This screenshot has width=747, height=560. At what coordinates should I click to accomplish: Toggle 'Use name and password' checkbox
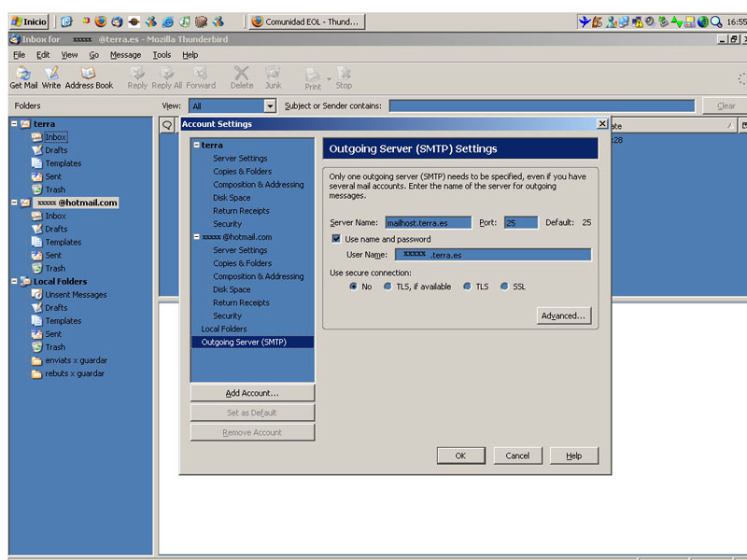tap(336, 239)
